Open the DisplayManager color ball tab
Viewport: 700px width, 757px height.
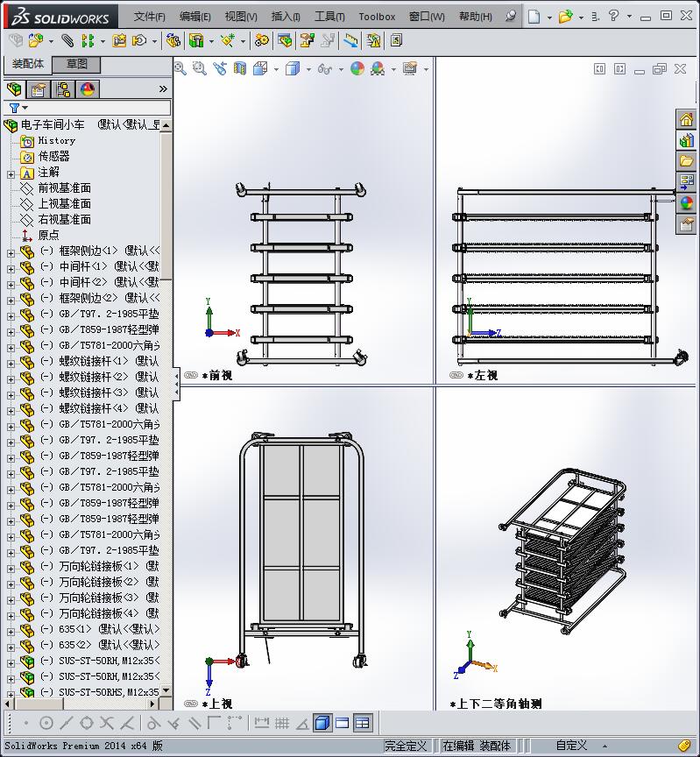88,89
